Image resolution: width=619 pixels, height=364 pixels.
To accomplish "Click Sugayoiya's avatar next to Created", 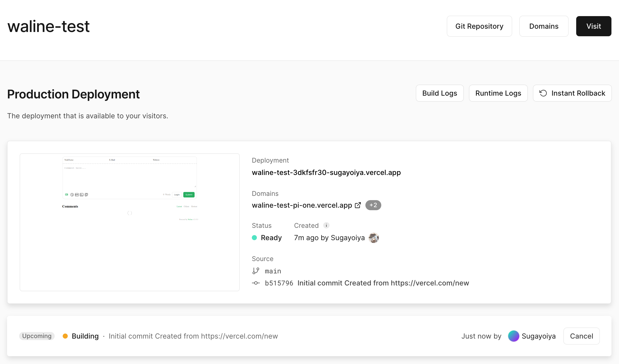I will pos(374,238).
